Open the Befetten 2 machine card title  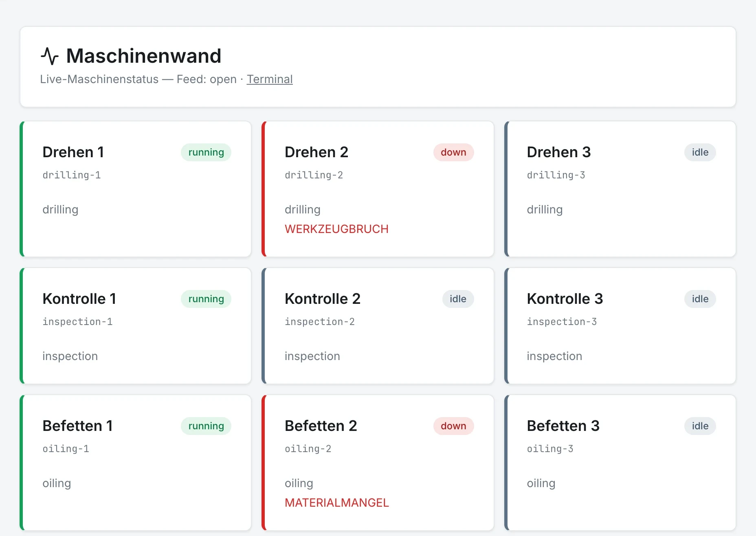tap(321, 426)
